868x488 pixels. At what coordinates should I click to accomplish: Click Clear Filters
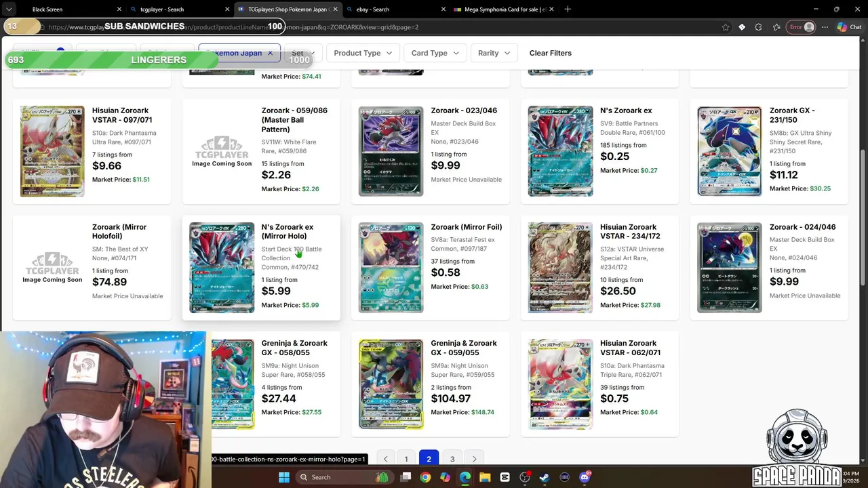(550, 53)
